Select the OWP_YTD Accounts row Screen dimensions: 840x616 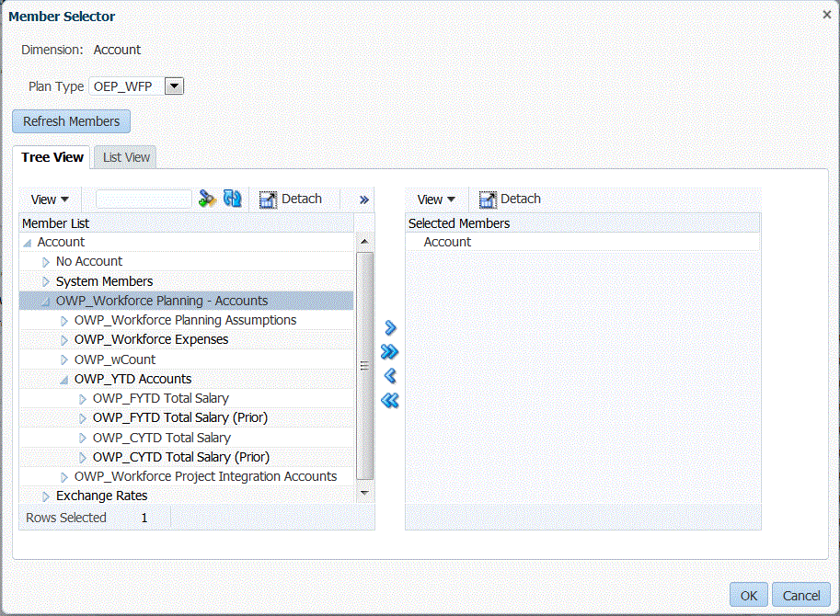(x=187, y=379)
